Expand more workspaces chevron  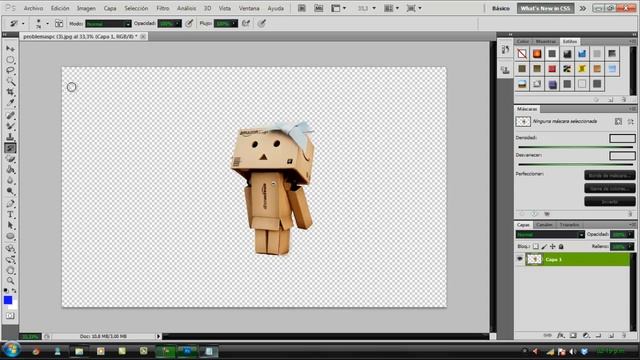click(x=583, y=8)
